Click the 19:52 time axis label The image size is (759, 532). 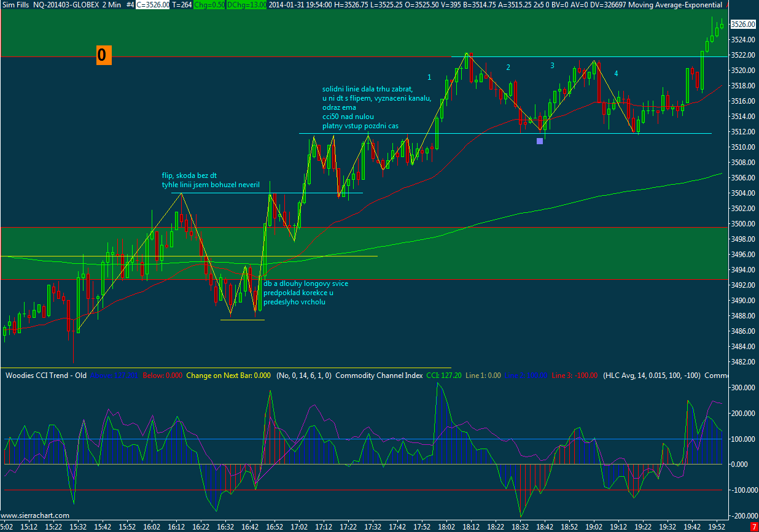point(717,527)
